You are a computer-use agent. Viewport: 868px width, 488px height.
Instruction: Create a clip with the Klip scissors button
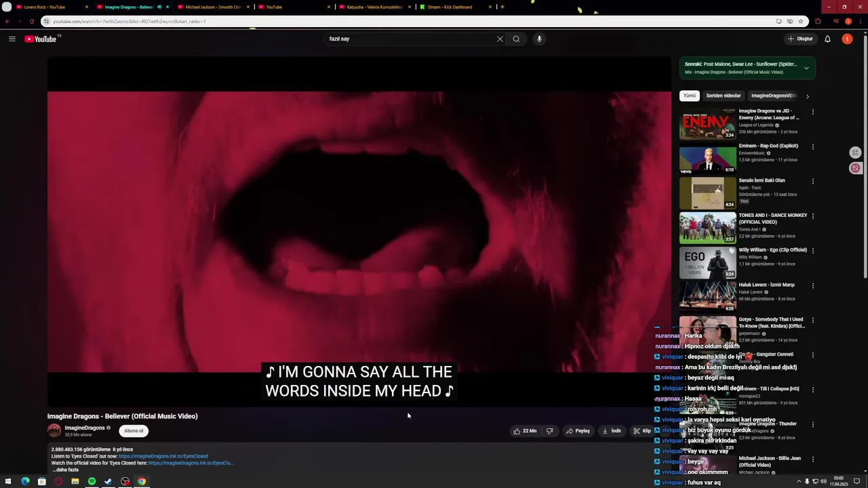click(642, 430)
